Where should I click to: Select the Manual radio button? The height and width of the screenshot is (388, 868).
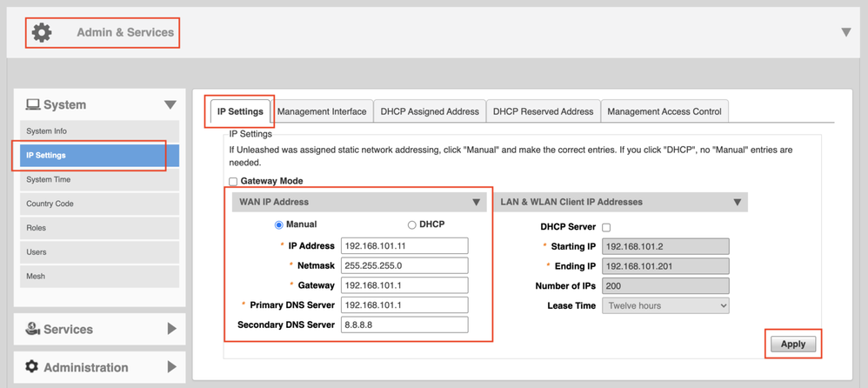[x=279, y=224]
